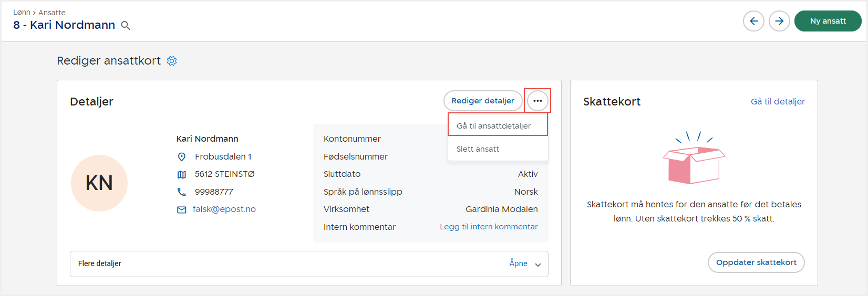Click the phone icon beside 99988777

[182, 192]
